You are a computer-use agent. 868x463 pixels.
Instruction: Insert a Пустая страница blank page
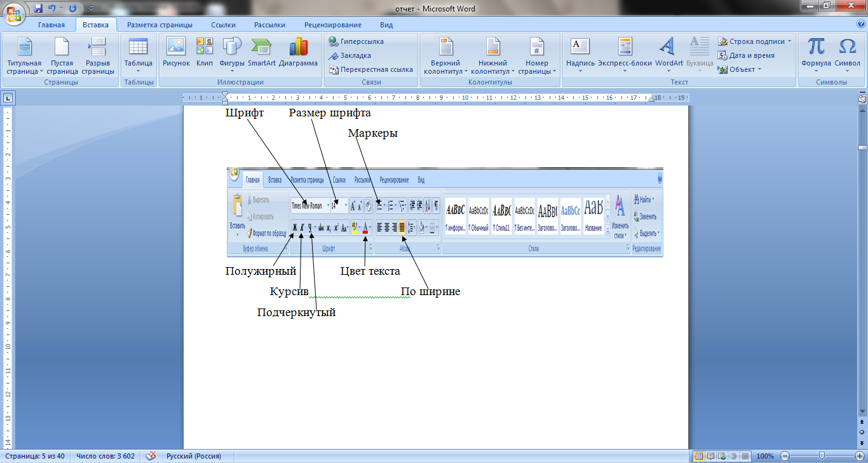62,56
